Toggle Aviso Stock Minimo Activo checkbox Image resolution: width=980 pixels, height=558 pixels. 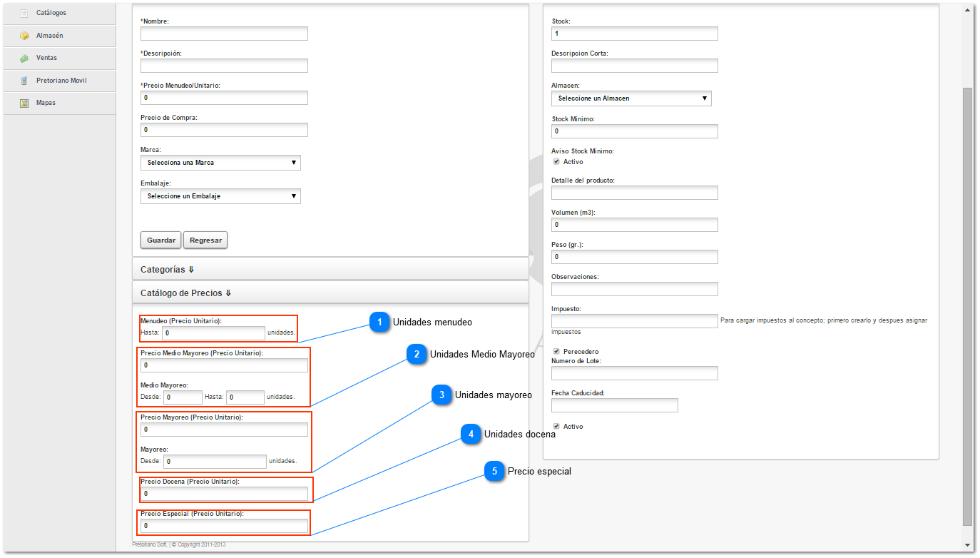tap(556, 161)
